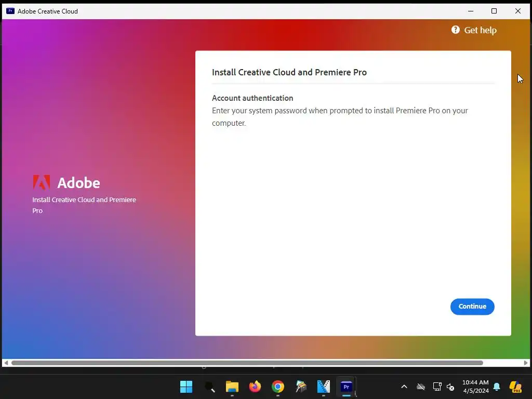Screen dimensions: 532x399
Task: Click the scrollbar left arrow
Action: pos(6,363)
